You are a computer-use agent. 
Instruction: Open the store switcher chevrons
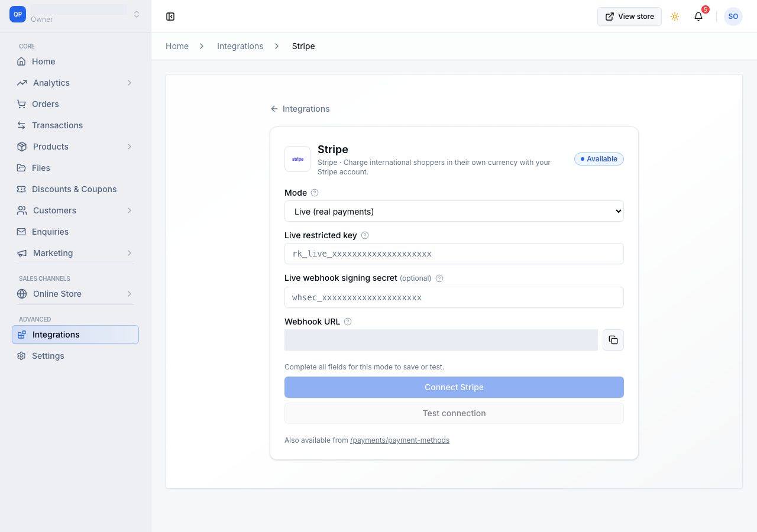point(137,14)
